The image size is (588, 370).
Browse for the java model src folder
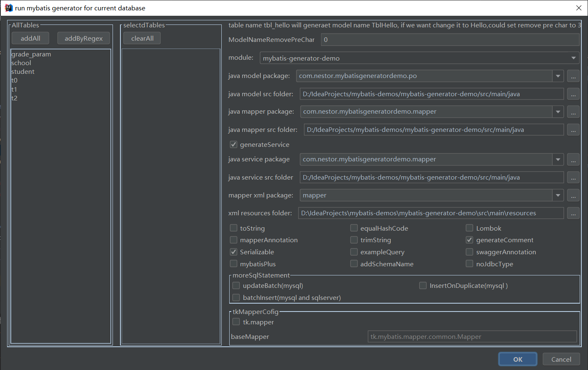tap(573, 94)
